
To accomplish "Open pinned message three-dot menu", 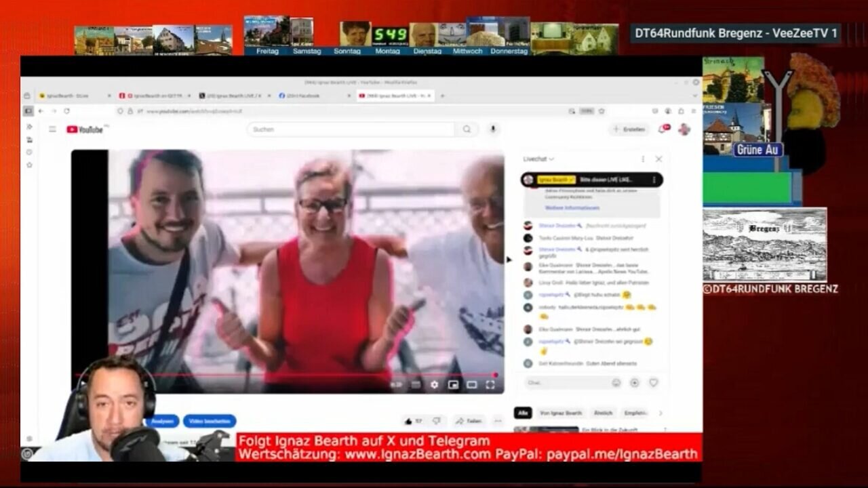I will [654, 180].
